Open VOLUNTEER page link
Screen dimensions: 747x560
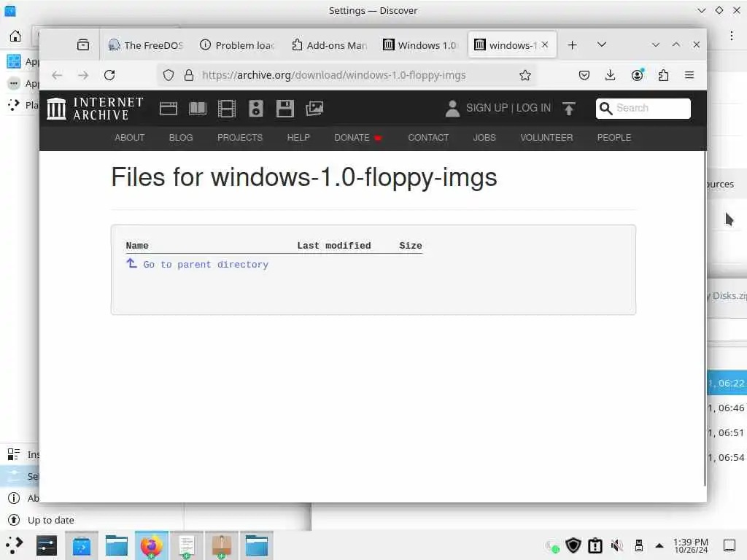(546, 138)
